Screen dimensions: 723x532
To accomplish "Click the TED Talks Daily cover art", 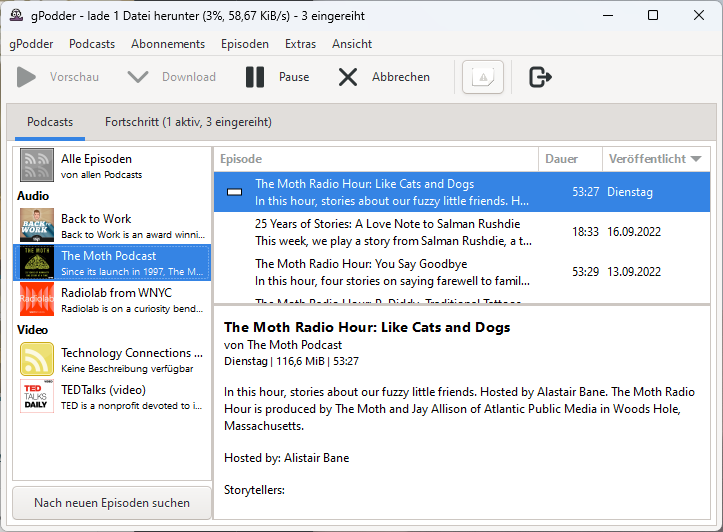I will (x=37, y=396).
